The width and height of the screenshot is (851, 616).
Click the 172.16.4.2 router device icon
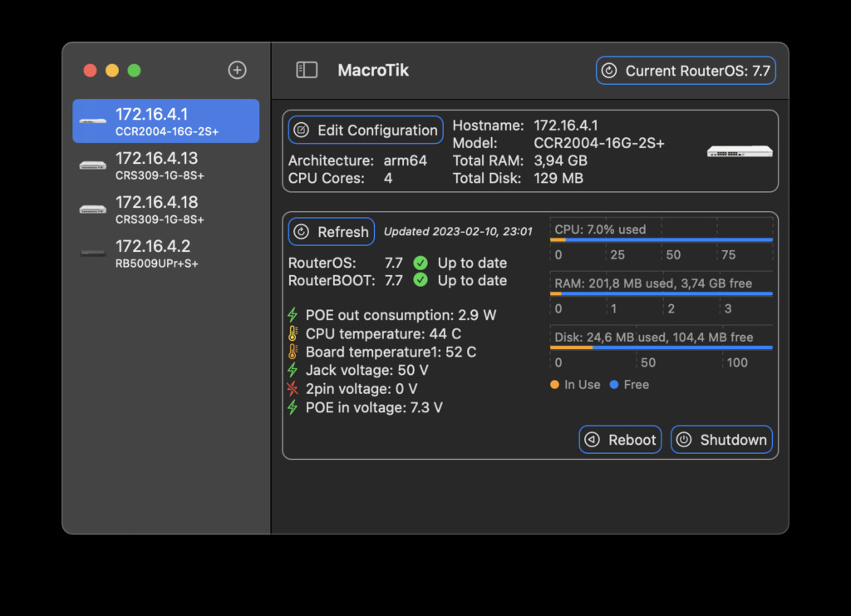coord(93,253)
